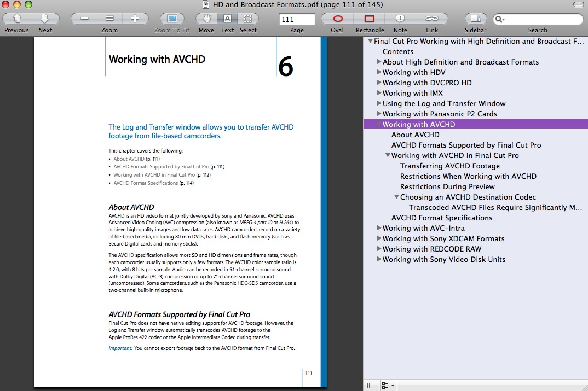Open Transcoded AVCHD Files Require Significantly entry
The image size is (588, 391).
(495, 207)
